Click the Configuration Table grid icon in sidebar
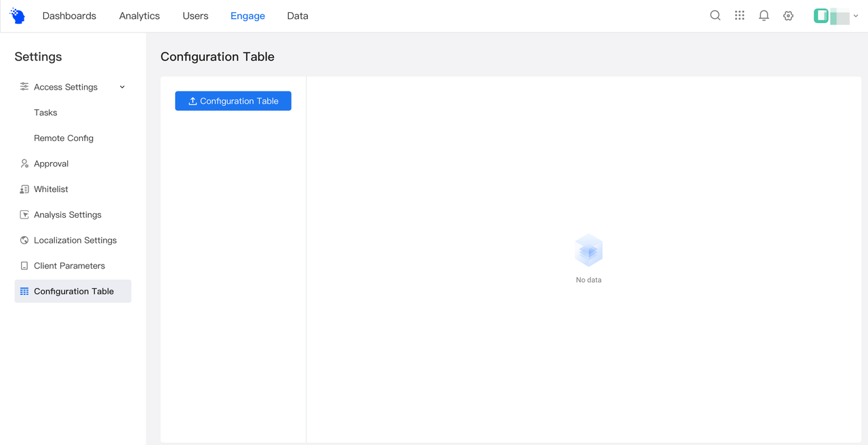Viewport: 868px width, 445px height. point(24,291)
